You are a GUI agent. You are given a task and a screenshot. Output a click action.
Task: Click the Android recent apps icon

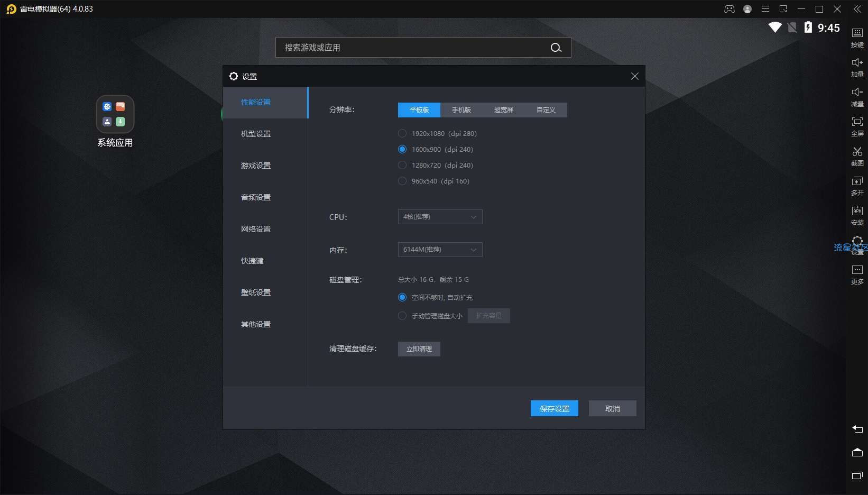point(857,475)
